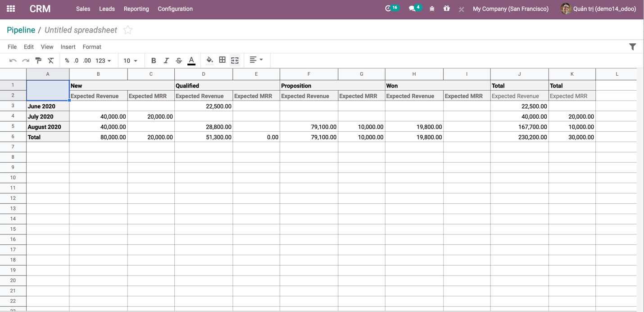Click the undo icon in toolbar
644x312 pixels.
click(x=13, y=60)
